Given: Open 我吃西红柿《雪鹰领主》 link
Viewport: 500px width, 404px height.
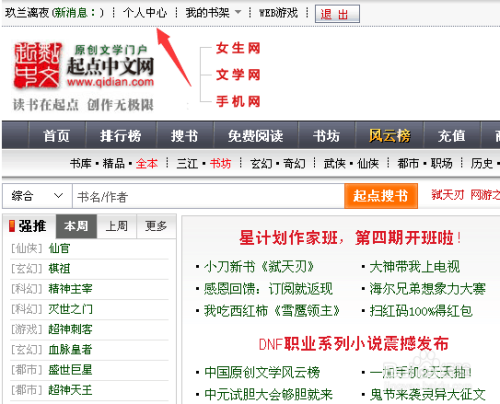Looking at the screenshot, I should pos(272,311).
